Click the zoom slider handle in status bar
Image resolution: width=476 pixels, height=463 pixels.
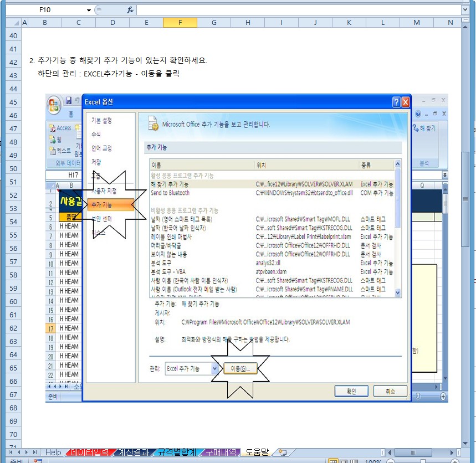(x=423, y=461)
